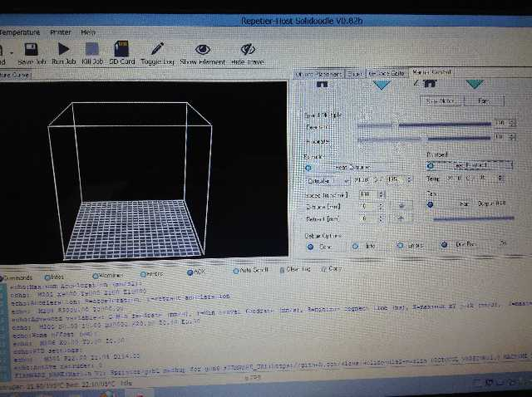Viewport: 532px width, 397px height.
Task: Enable the Info filter in the log bar
Action: pyautogui.click(x=50, y=275)
